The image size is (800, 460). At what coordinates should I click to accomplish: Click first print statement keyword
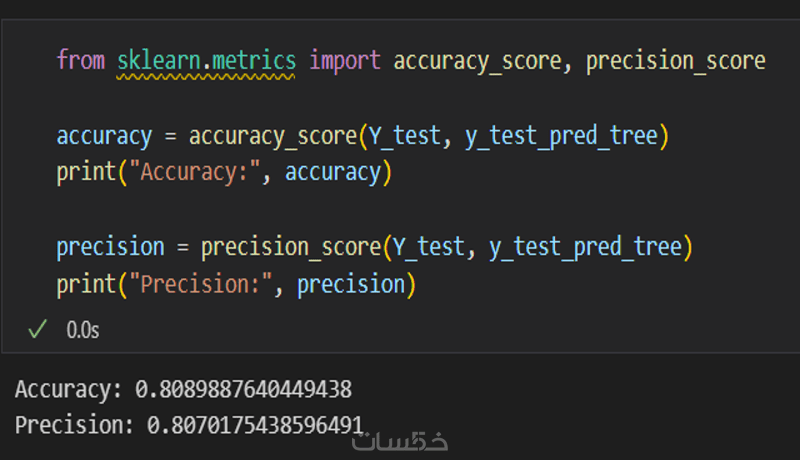pos(86,172)
